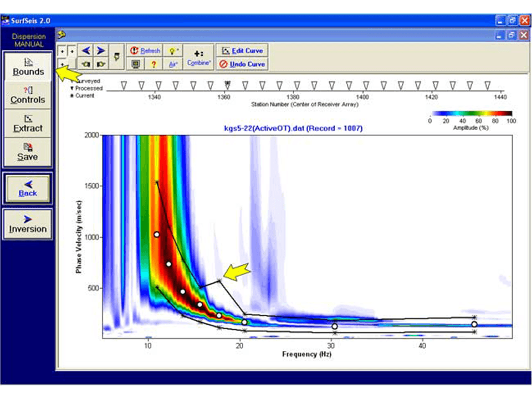This screenshot has height=399, width=532.
Task: Select the topmost dispersion point near 1000 m/sec
Action: point(156,234)
